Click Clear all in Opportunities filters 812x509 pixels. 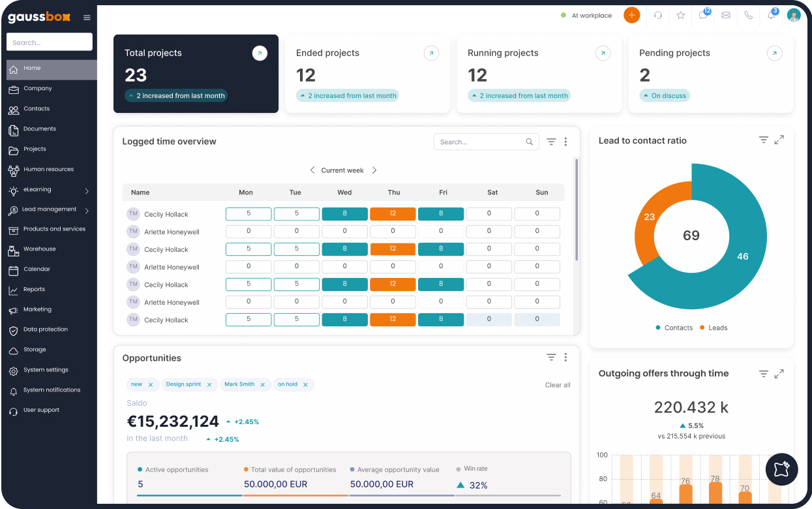(558, 385)
